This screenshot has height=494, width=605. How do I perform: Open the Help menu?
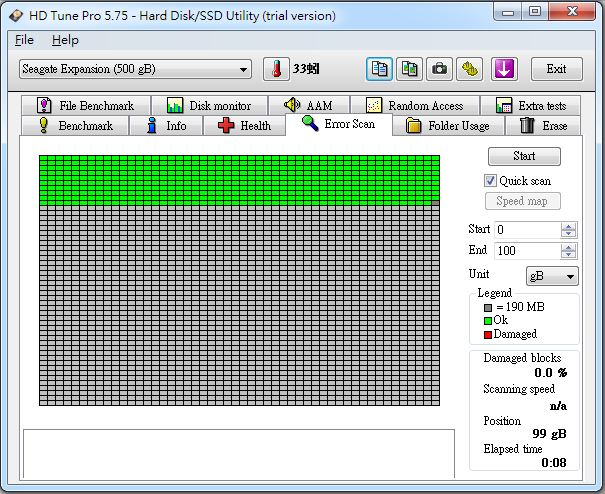[65, 40]
